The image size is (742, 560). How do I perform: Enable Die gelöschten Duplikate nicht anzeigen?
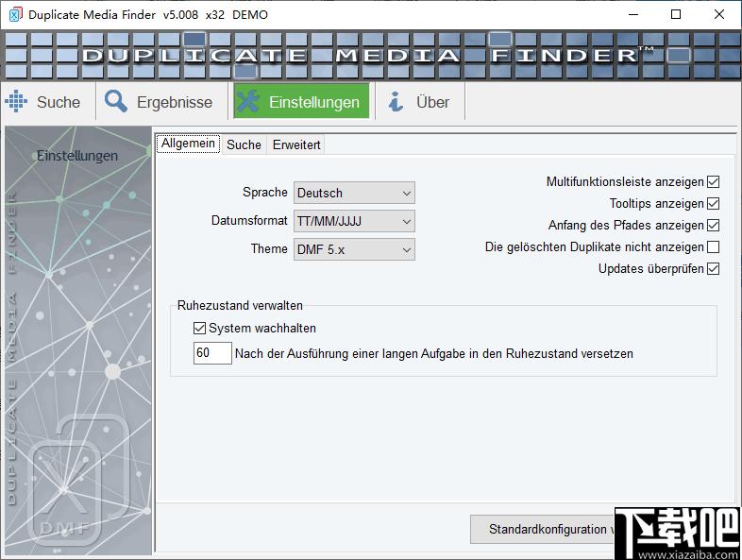point(713,247)
